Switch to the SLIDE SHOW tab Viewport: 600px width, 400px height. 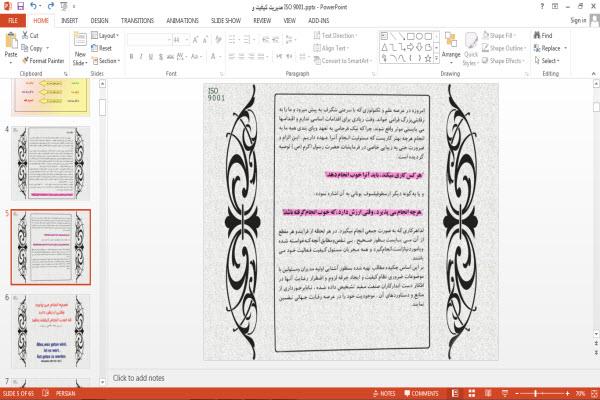coord(226,20)
